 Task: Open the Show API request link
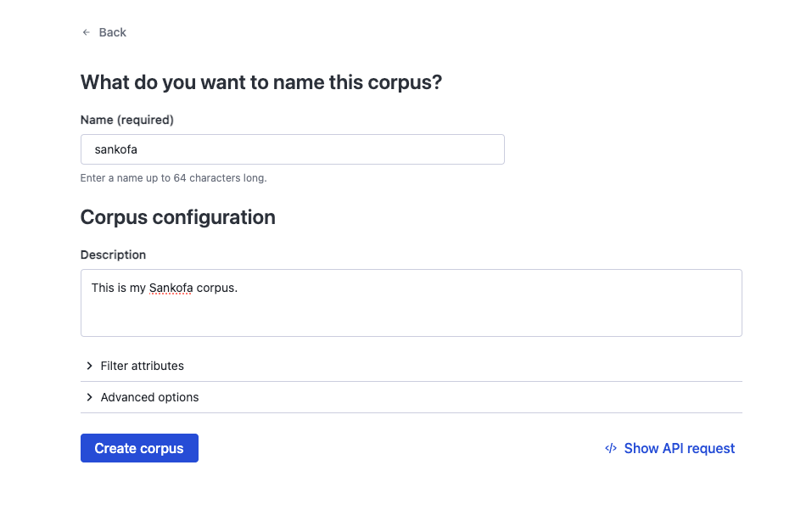[679, 448]
